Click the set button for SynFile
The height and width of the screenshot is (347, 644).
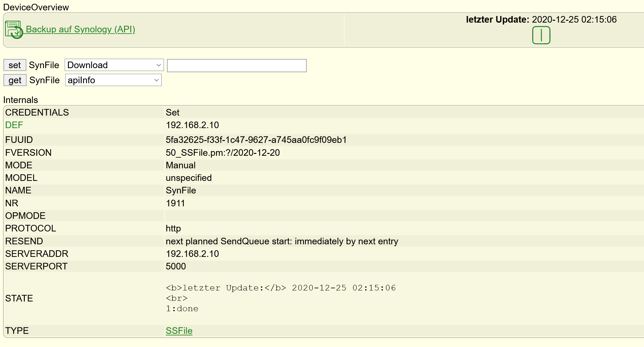[15, 65]
